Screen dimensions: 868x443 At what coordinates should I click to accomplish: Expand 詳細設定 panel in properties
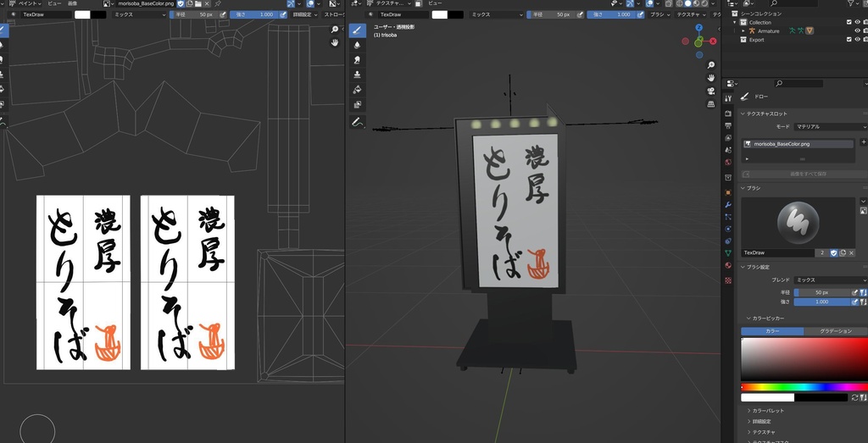tap(761, 421)
